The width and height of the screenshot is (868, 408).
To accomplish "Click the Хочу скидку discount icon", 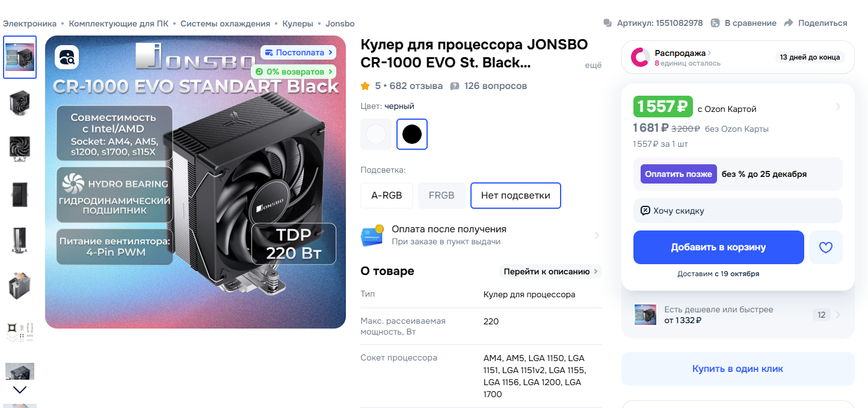I will [x=645, y=211].
